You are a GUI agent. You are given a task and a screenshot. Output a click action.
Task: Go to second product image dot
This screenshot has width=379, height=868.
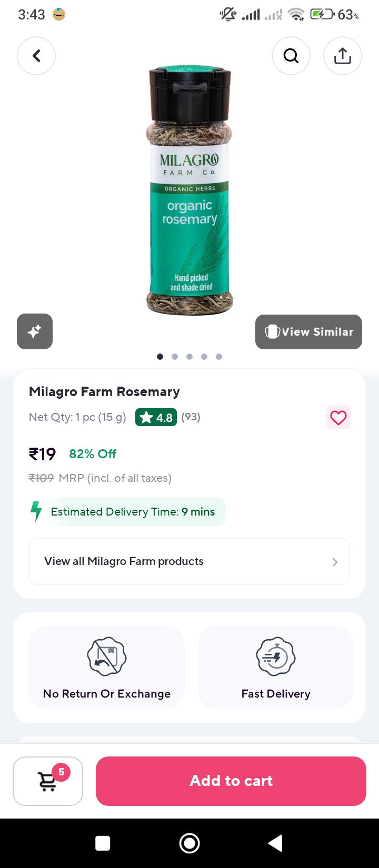point(175,357)
